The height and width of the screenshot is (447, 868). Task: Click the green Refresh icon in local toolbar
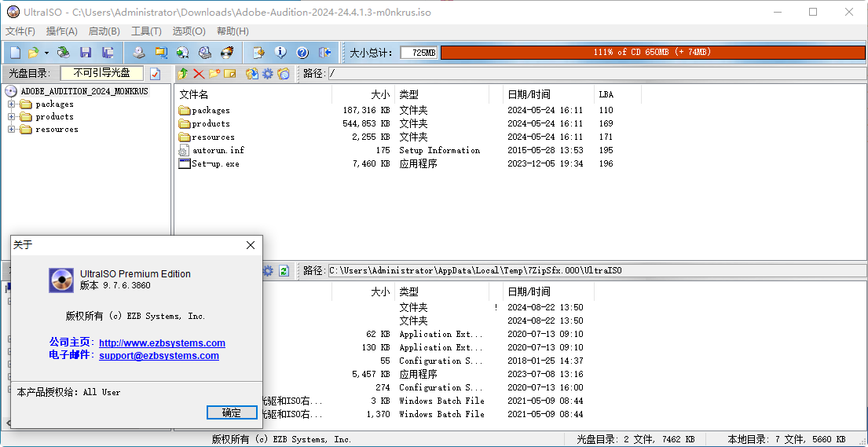coord(284,270)
